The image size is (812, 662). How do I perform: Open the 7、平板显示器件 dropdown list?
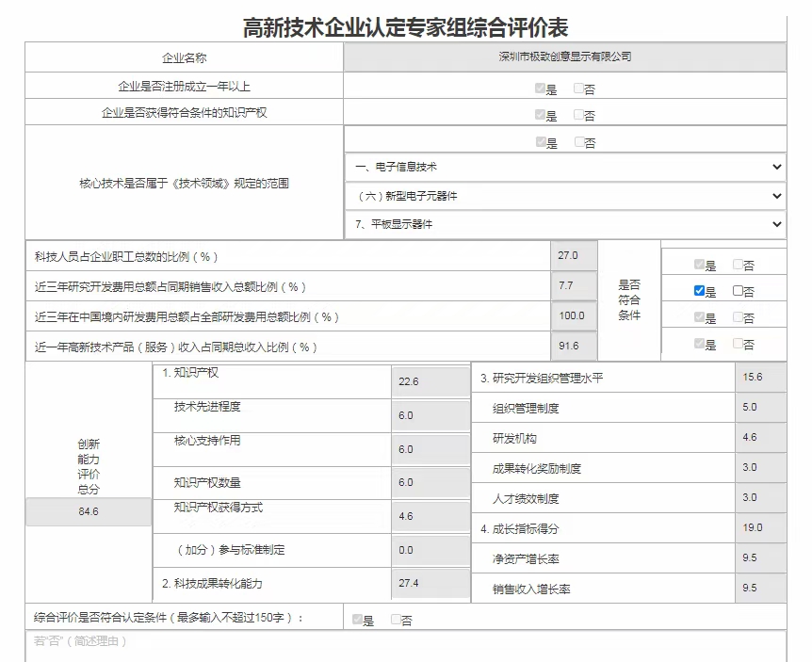565,224
